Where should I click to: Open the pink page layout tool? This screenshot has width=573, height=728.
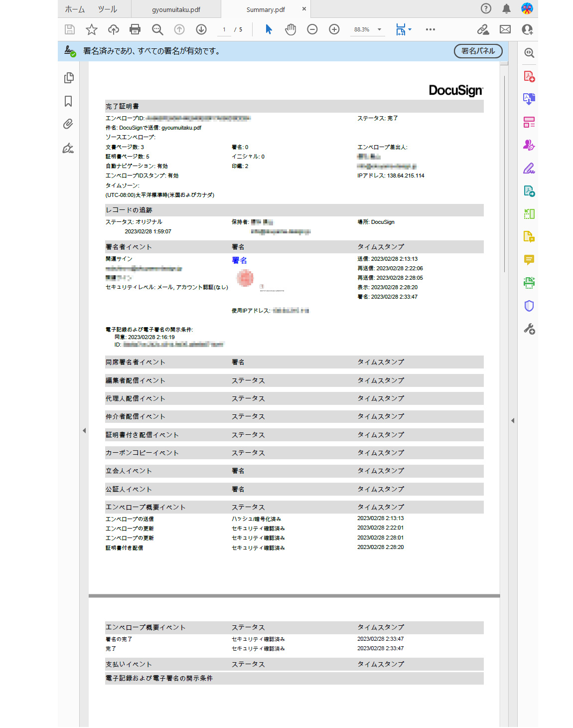[529, 122]
